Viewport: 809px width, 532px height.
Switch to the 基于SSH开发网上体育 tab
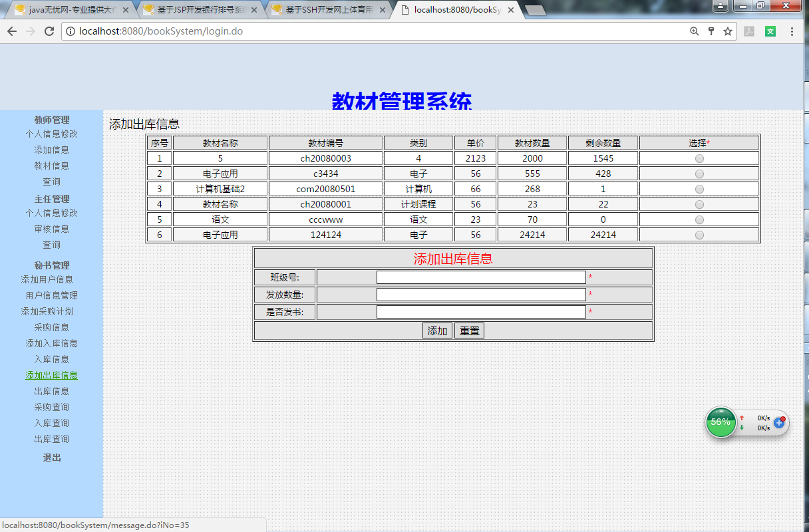point(328,10)
